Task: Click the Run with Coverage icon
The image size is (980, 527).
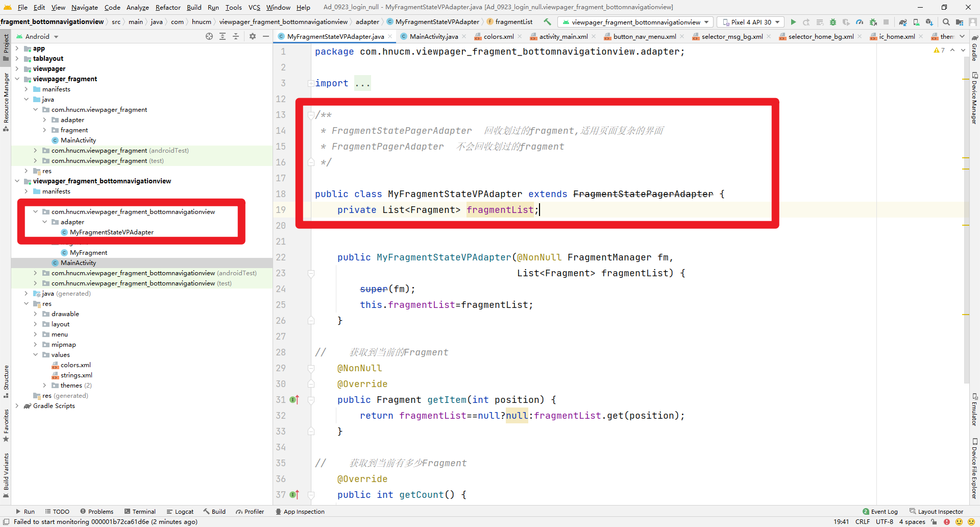Action: 846,22
